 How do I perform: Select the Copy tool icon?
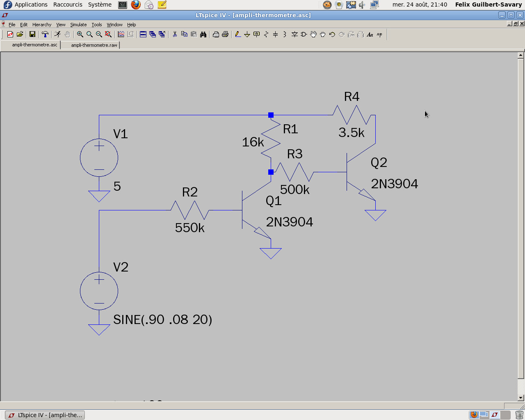184,34
